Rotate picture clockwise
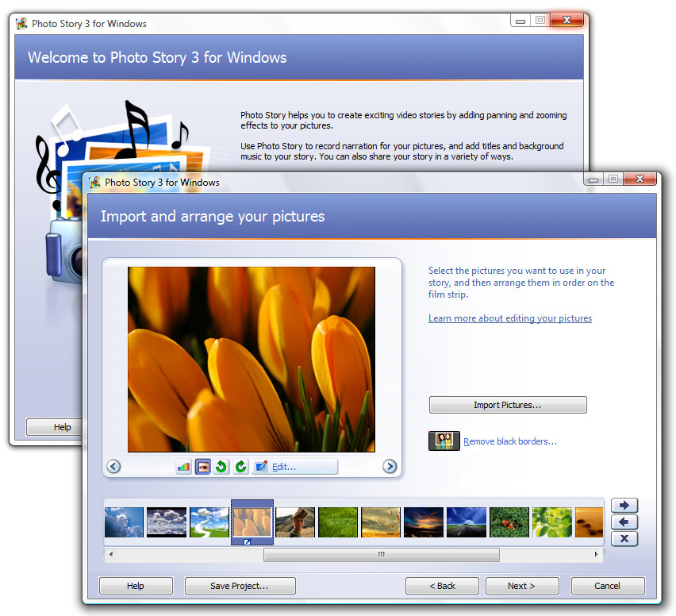The image size is (676, 616). (x=241, y=467)
